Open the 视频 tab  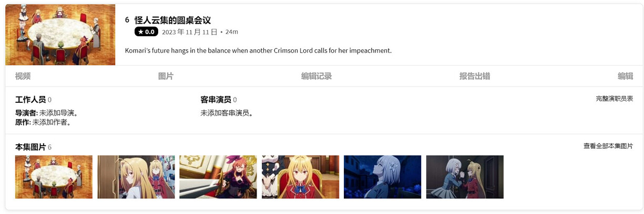[23, 76]
